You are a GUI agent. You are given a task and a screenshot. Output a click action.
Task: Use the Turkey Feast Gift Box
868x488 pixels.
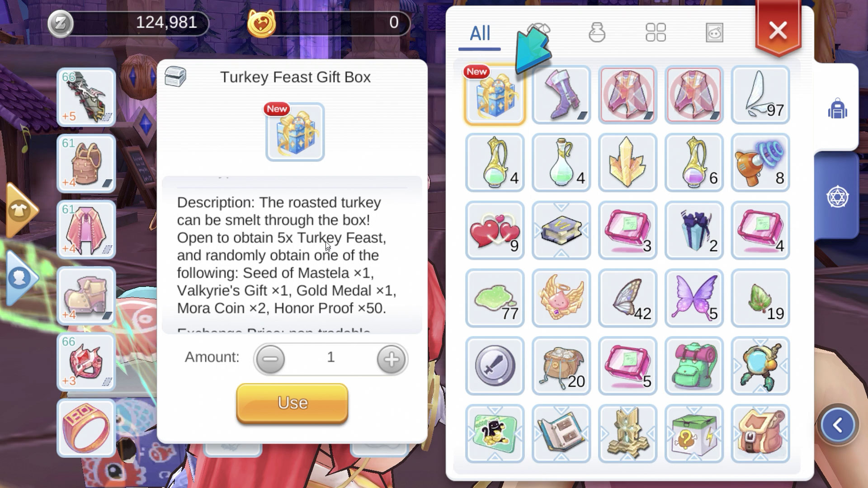point(292,403)
